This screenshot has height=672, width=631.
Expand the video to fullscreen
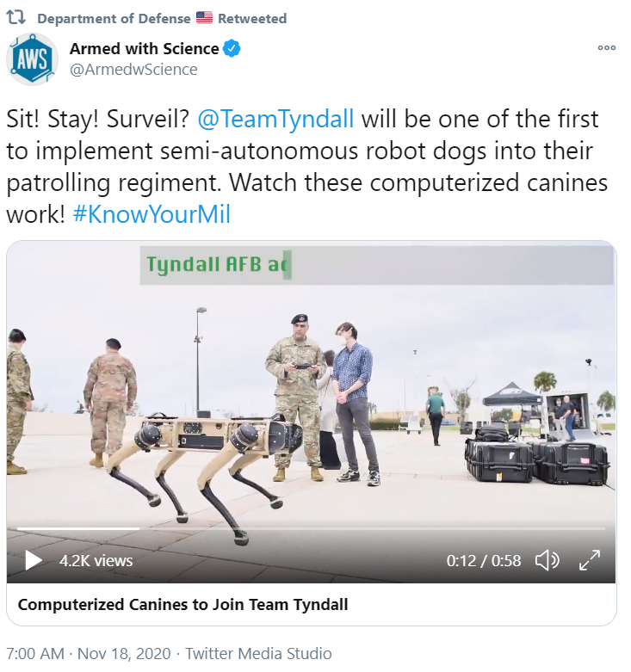click(590, 560)
